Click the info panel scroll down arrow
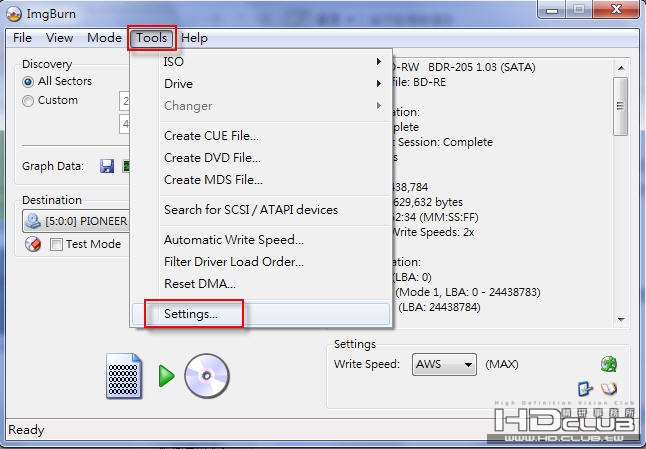The height and width of the screenshot is (449, 646). coord(621,319)
